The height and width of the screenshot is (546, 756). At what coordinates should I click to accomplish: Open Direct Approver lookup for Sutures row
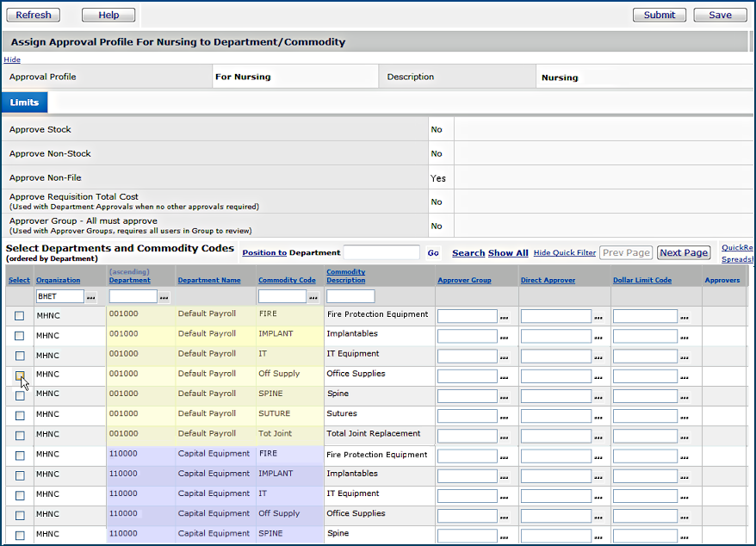tap(598, 416)
